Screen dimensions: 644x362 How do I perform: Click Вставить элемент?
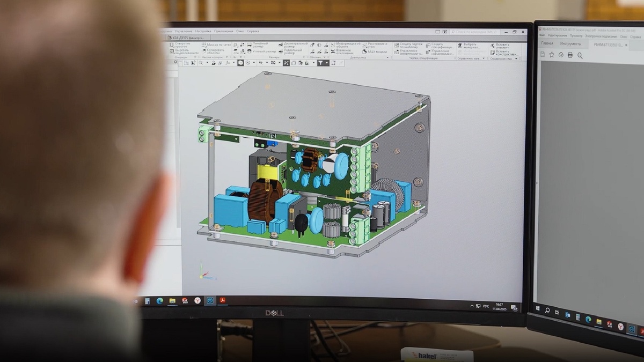click(x=499, y=45)
